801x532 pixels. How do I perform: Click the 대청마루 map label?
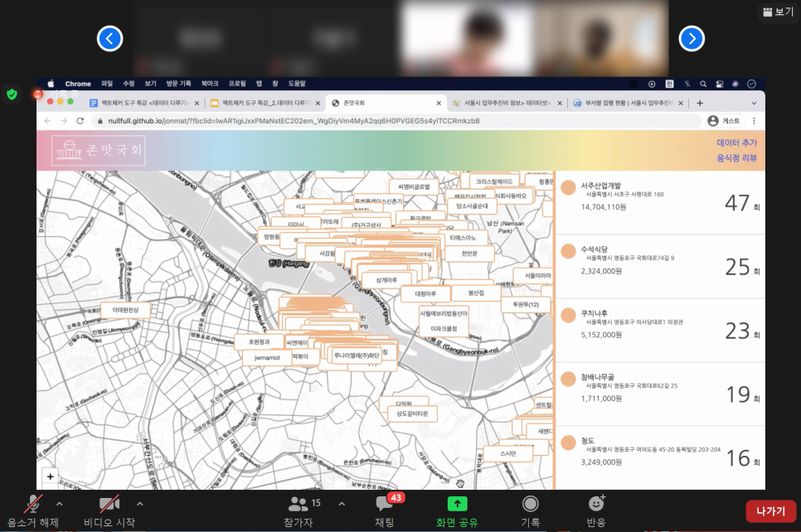pyautogui.click(x=425, y=294)
